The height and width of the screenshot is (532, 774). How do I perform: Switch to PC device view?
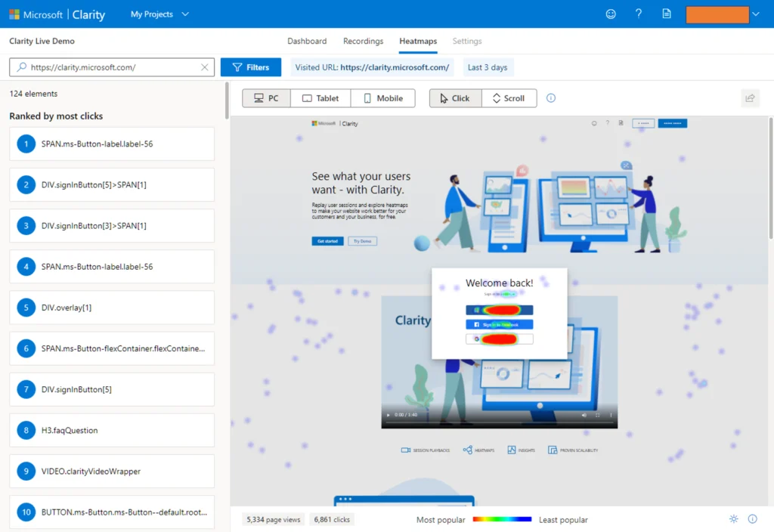point(267,98)
